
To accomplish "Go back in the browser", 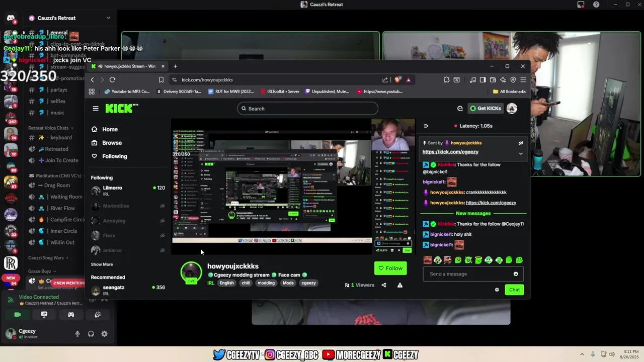I will pyautogui.click(x=92, y=80).
